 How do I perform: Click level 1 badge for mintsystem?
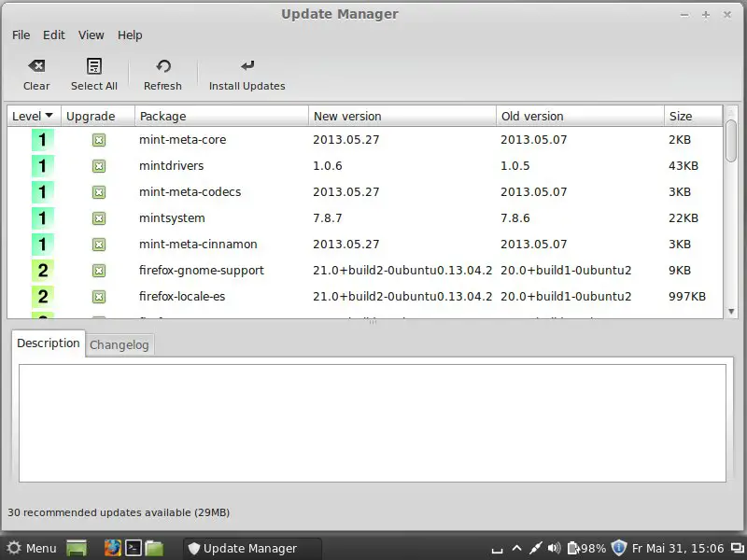point(43,218)
